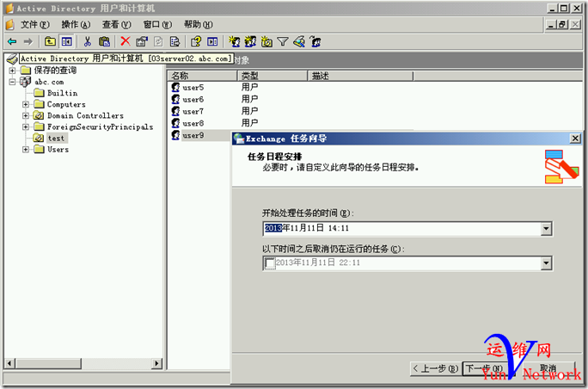
Task: Open the 窗口 menu
Action: (157, 25)
